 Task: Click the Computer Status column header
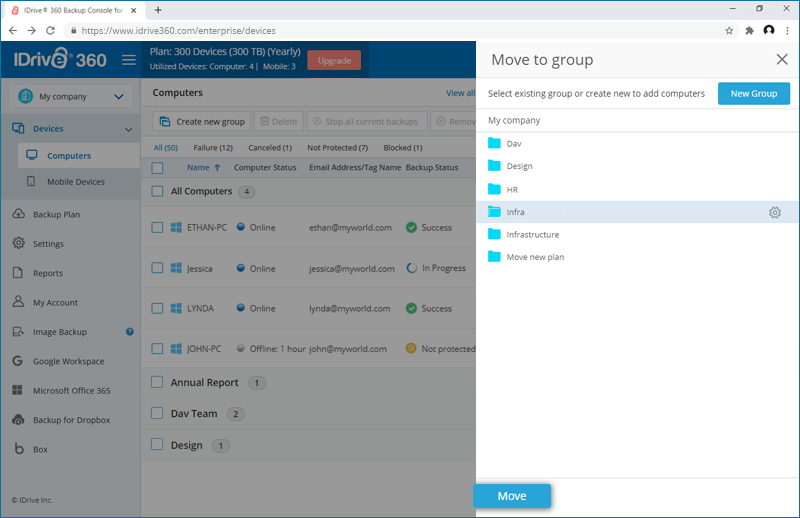point(265,167)
